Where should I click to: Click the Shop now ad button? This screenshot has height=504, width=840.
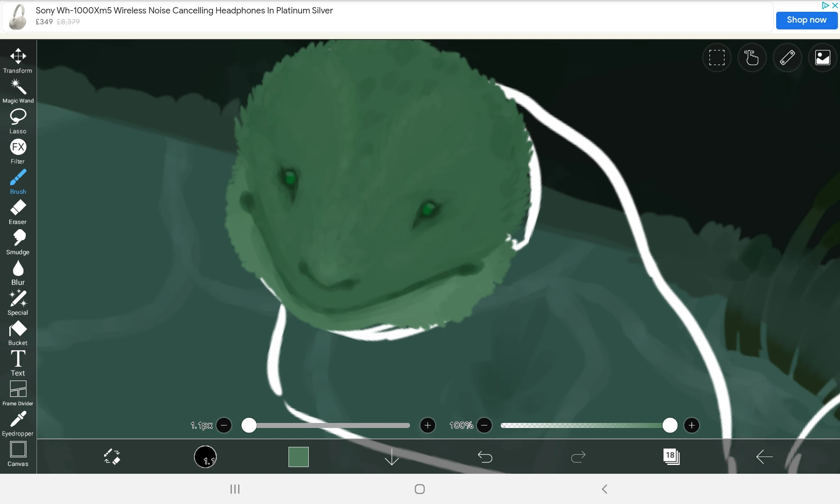click(806, 20)
